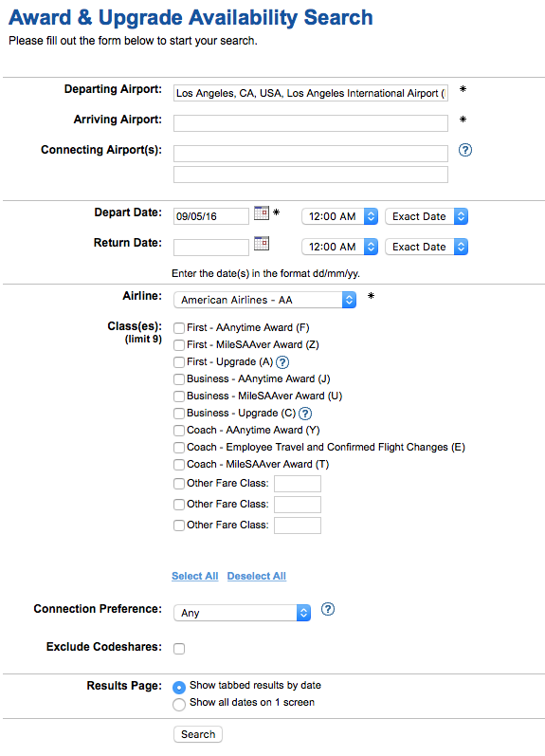Check Business - MileSAAver Award (U)

179,396
